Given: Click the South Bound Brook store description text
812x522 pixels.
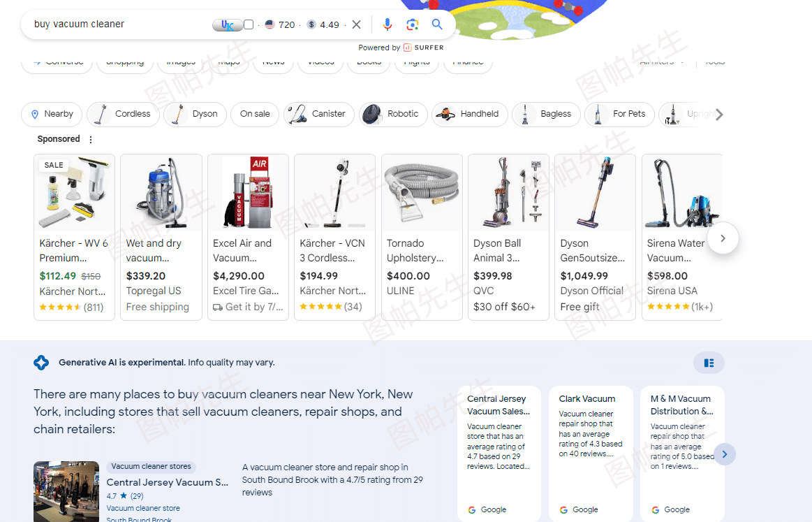Looking at the screenshot, I should pos(332,480).
